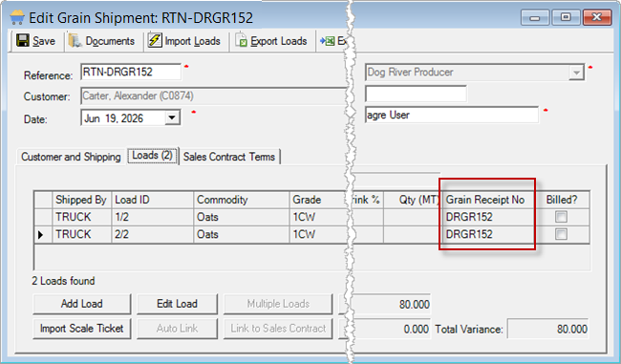This screenshot has height=364, width=621.
Task: Click the Load ID cell 2/2
Action: pyautogui.click(x=153, y=234)
